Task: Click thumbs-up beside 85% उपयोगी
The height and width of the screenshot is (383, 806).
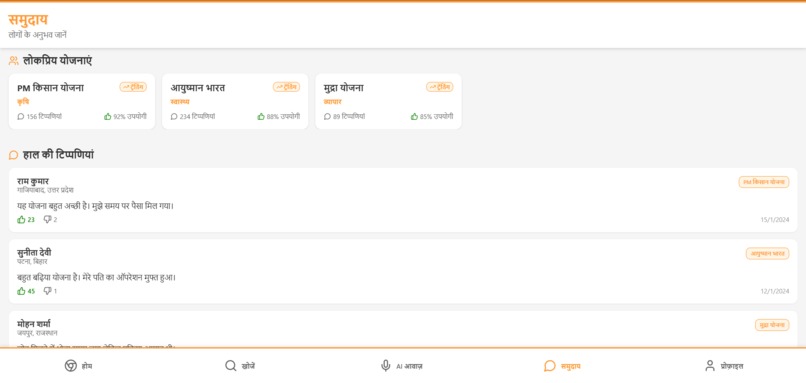Action: (414, 117)
